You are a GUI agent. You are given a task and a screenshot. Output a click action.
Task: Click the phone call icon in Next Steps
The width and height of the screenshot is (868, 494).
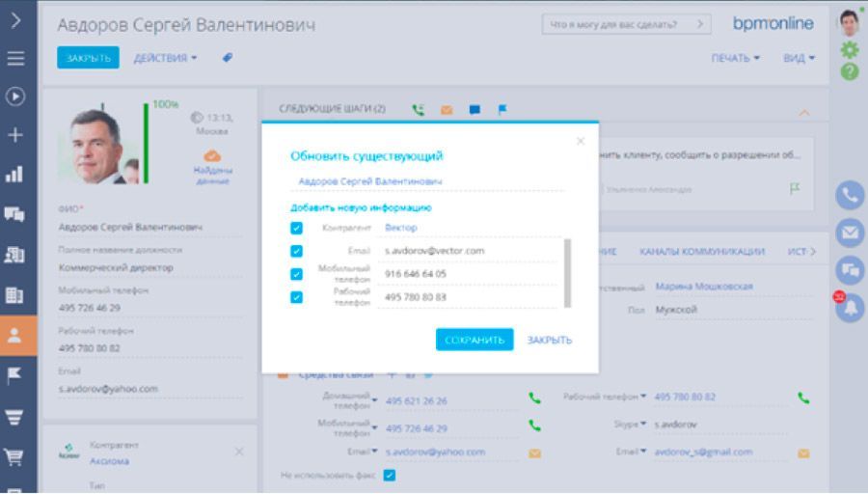[418, 110]
